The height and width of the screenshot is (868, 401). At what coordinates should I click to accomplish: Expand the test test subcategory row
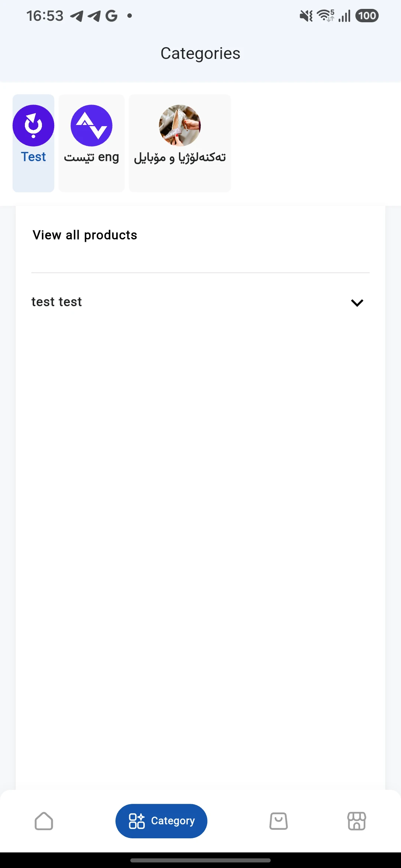tap(200, 302)
